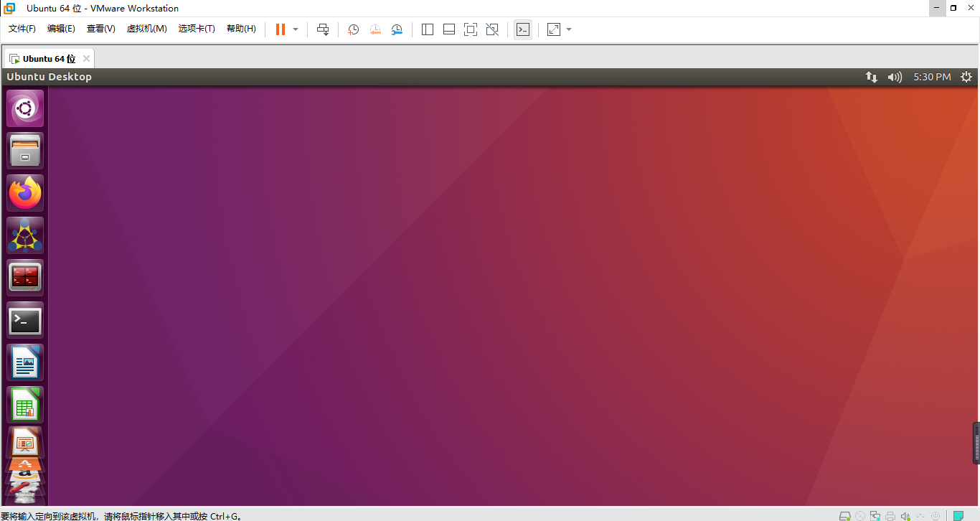The height and width of the screenshot is (521, 980).
Task: Toggle the library sidebar panel view
Action: (428, 29)
